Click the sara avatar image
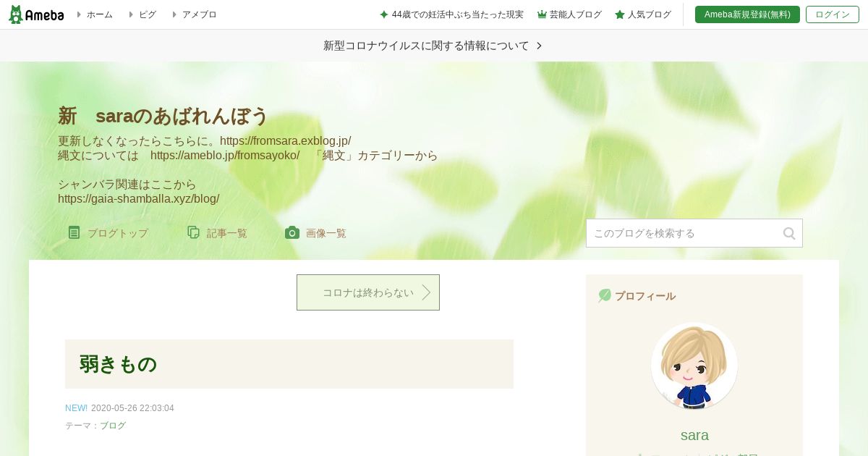This screenshot has width=868, height=456. point(694,366)
